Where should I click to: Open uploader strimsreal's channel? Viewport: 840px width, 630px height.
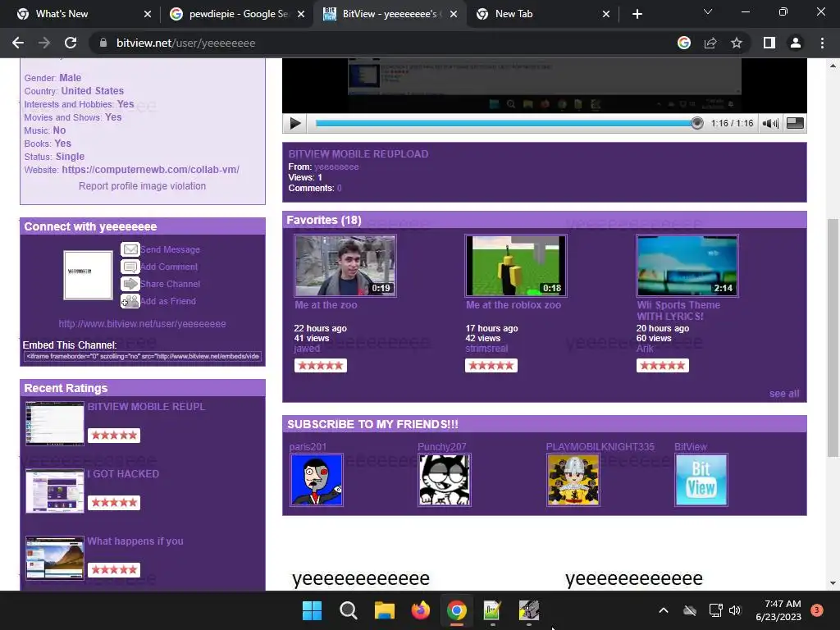486,348
